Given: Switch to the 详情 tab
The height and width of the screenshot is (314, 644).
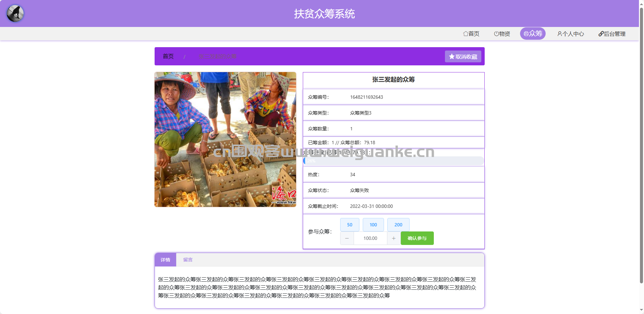Looking at the screenshot, I should coord(165,260).
